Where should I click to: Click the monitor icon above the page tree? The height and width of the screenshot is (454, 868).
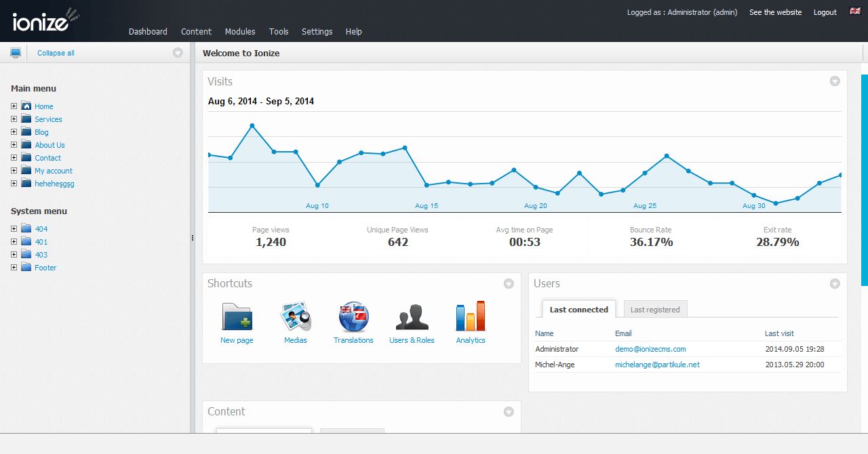click(x=15, y=52)
